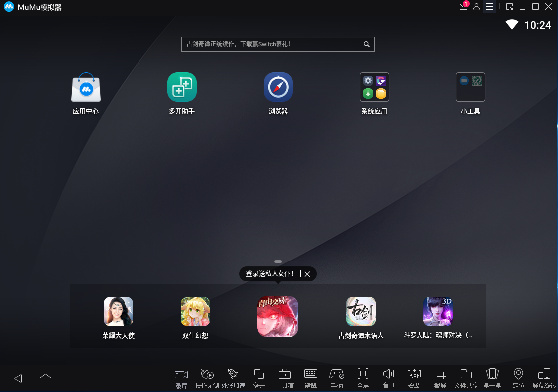Screen dimensions: 558x392
Task: Open the 自由交易 promoted game icon
Action: click(x=278, y=317)
